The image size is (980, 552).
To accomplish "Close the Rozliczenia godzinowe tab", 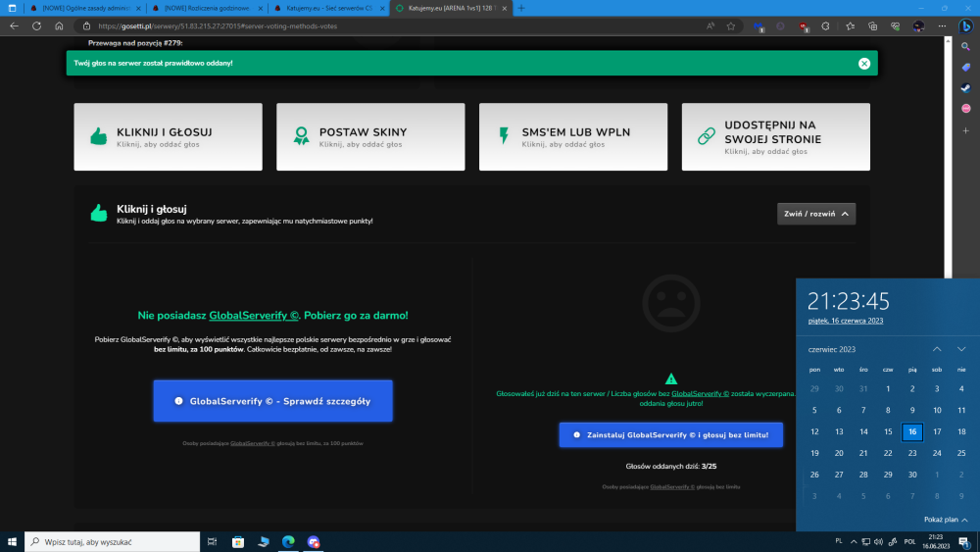I will [x=260, y=8].
